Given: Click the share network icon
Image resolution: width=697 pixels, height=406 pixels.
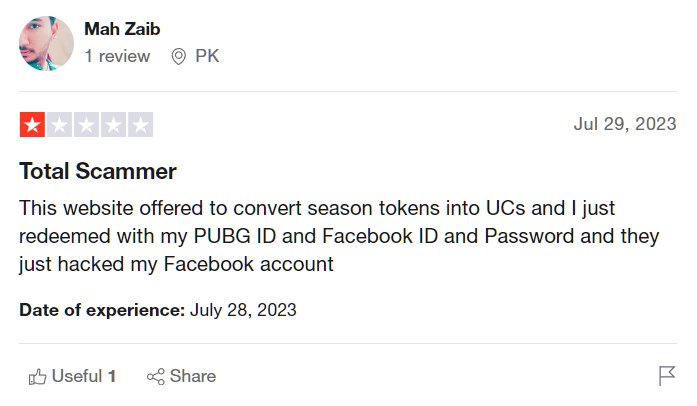Looking at the screenshot, I should [156, 377].
